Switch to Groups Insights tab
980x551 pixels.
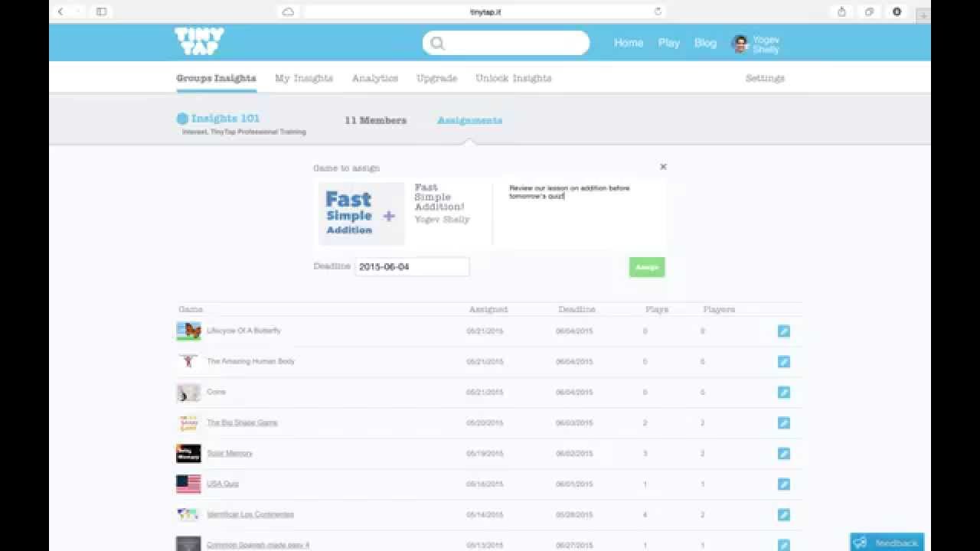tap(216, 78)
